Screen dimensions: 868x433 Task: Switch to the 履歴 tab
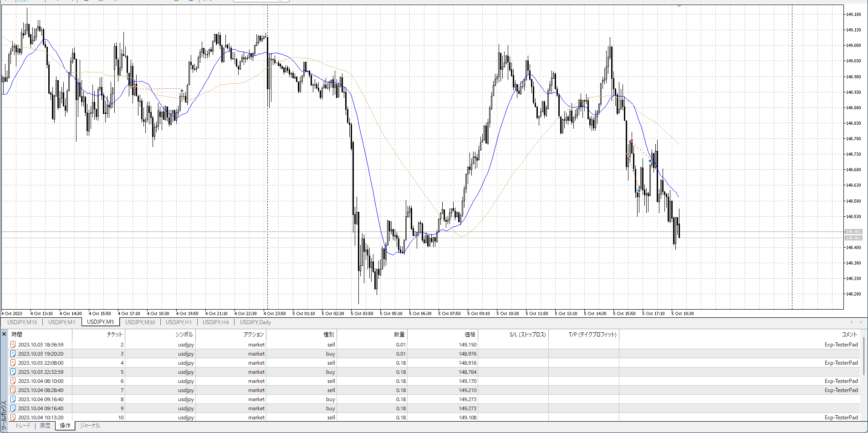click(x=45, y=426)
